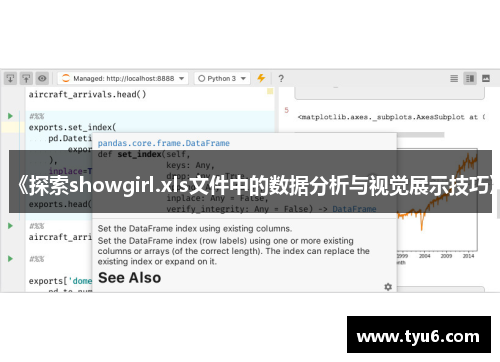Click the move cell down toolbar icon
The height and width of the screenshot is (362, 500).
[10, 79]
